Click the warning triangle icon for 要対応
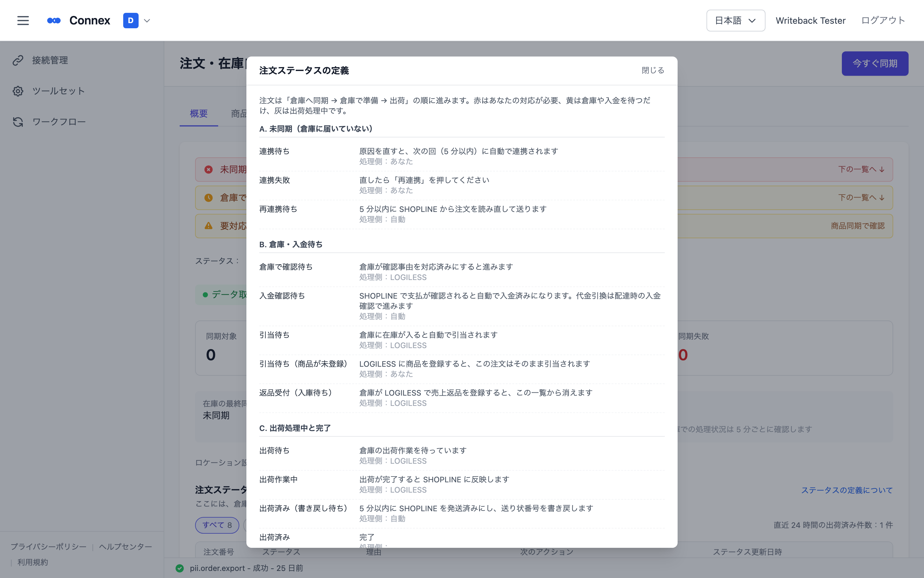 (209, 226)
